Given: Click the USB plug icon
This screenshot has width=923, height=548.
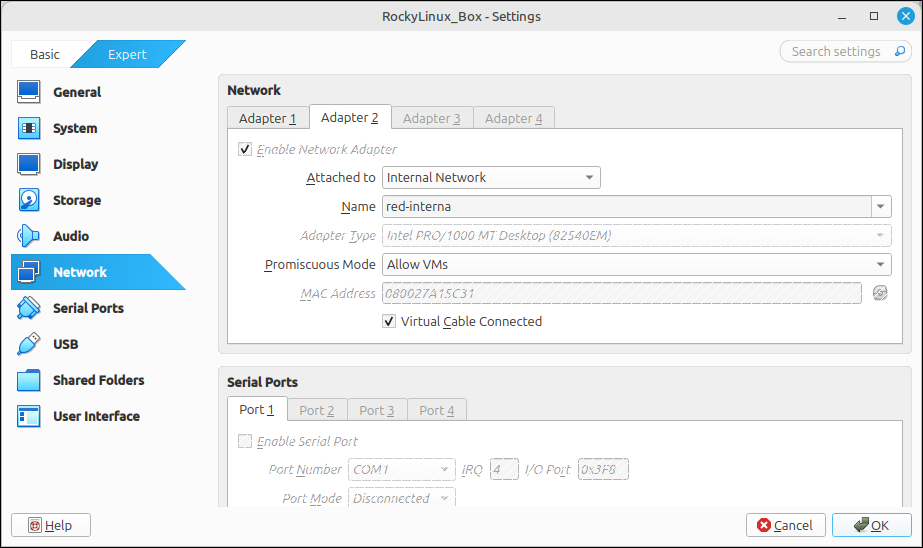Looking at the screenshot, I should pos(28,344).
